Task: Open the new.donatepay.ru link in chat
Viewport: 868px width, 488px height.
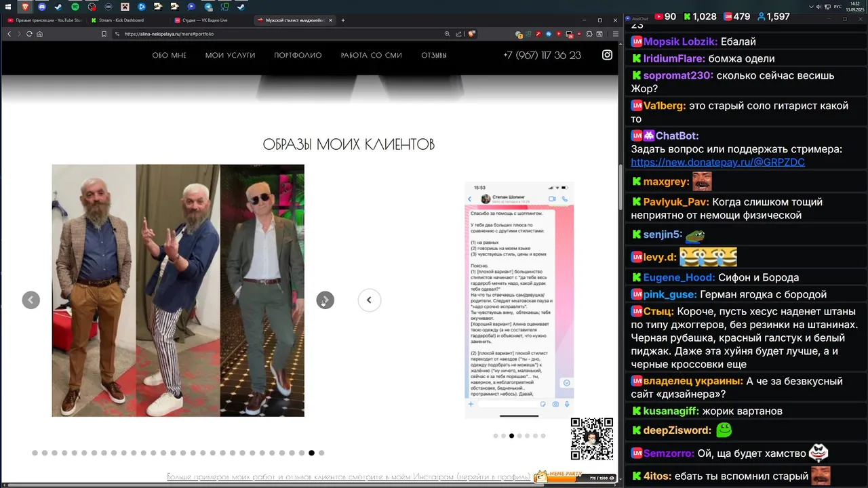Action: 717,163
